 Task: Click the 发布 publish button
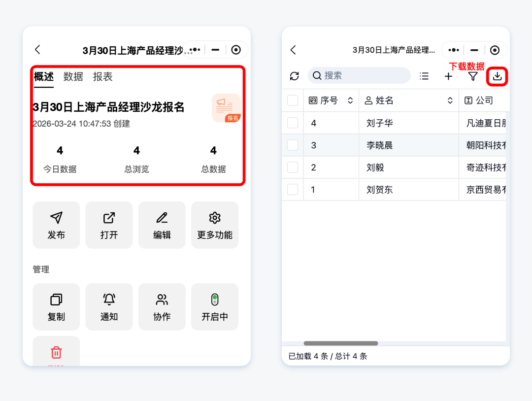(x=56, y=225)
